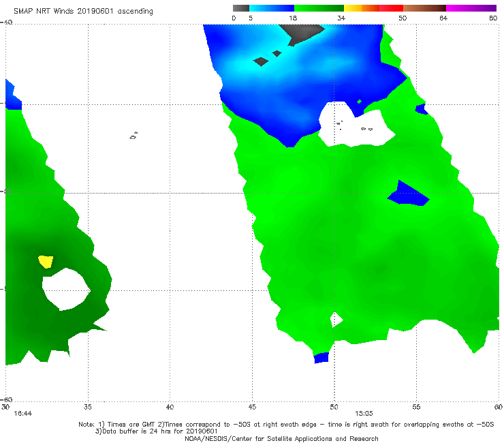Click the white hole in the left dark-green swath
The width and height of the screenshot is (504, 443).
(66, 290)
